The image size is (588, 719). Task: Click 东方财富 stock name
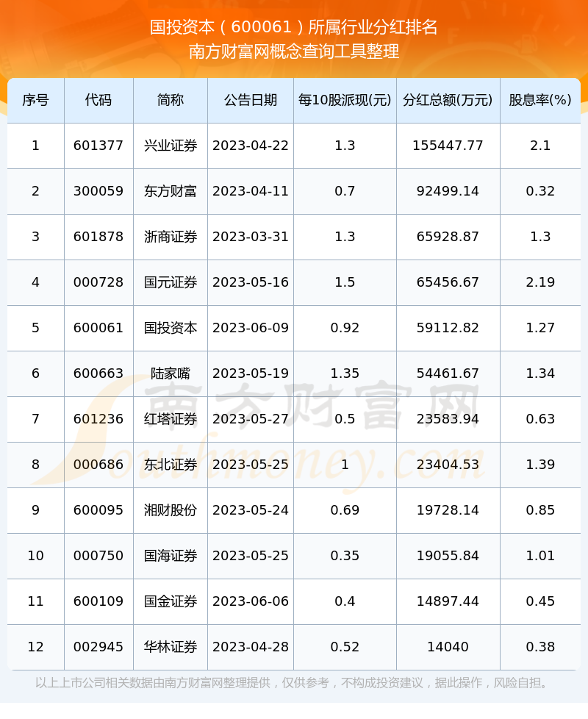(x=171, y=191)
